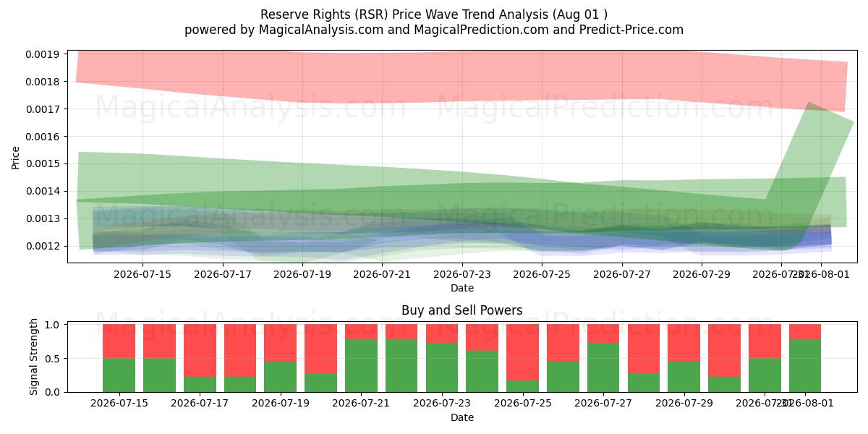This screenshot has width=868, height=434.
Task: Select the red sell segment of the 2026-07-21 bar
Action: point(361,332)
